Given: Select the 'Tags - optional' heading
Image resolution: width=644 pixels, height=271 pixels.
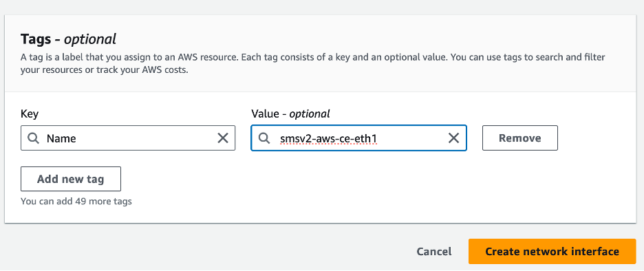Looking at the screenshot, I should pos(68,39).
